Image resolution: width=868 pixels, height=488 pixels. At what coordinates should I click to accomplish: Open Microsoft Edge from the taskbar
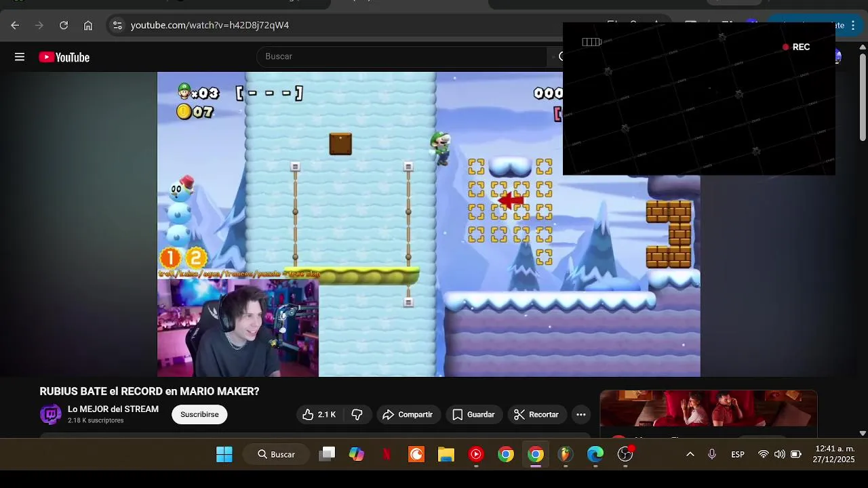(x=595, y=454)
